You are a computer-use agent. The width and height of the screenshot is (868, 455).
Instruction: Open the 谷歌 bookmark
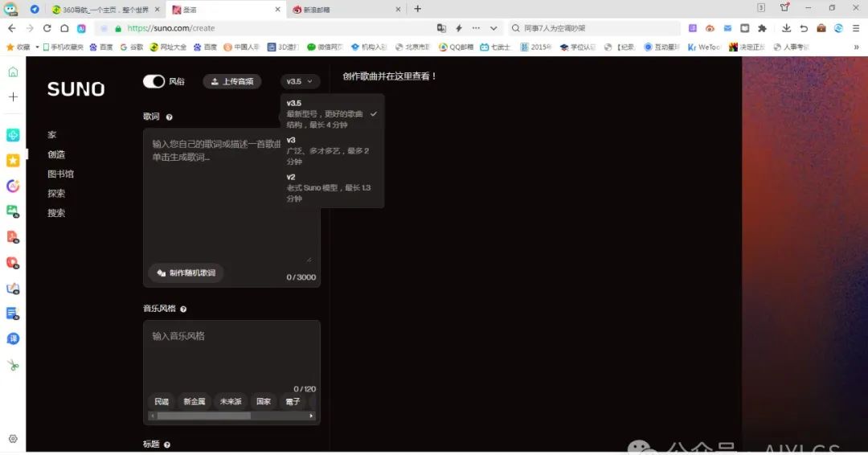(132, 47)
